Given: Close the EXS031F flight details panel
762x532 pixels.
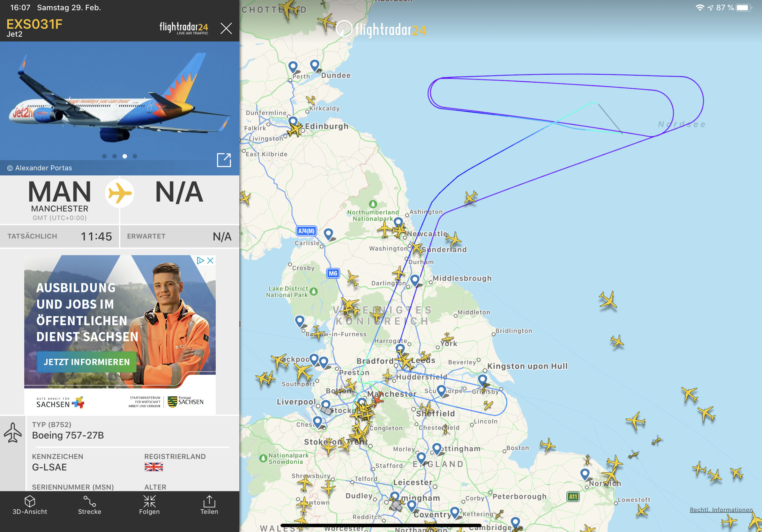Looking at the screenshot, I should pyautogui.click(x=226, y=28).
